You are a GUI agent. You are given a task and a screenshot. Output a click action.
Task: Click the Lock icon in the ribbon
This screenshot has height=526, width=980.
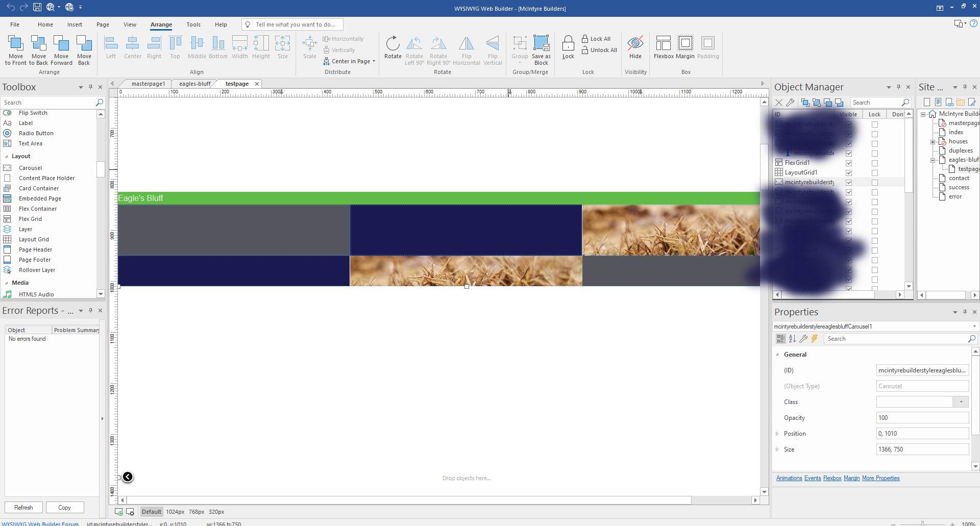pos(568,44)
